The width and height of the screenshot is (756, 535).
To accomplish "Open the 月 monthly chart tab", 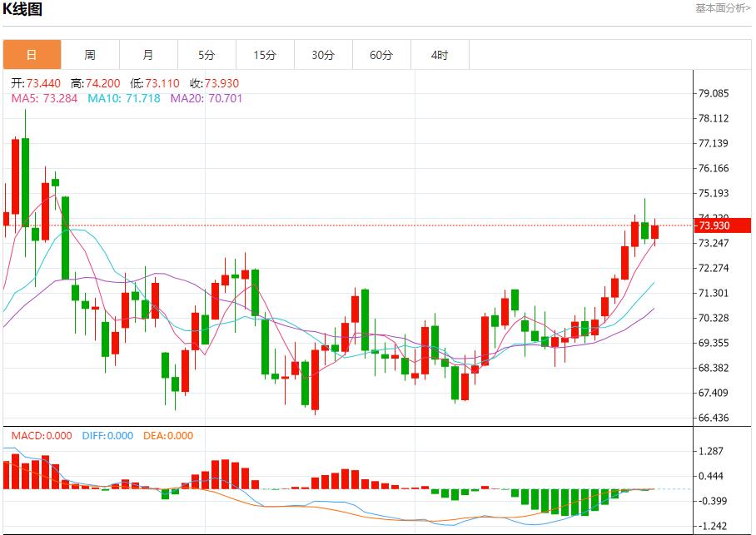I will [x=148, y=55].
